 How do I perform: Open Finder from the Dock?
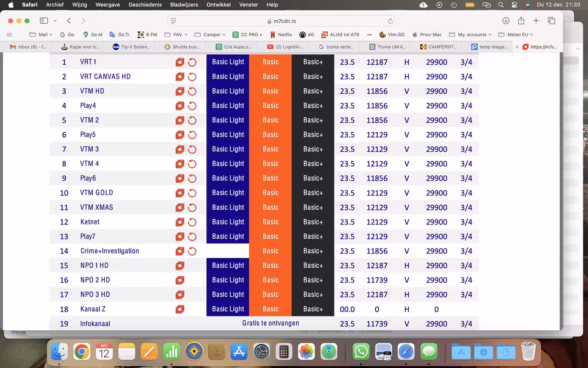59,352
